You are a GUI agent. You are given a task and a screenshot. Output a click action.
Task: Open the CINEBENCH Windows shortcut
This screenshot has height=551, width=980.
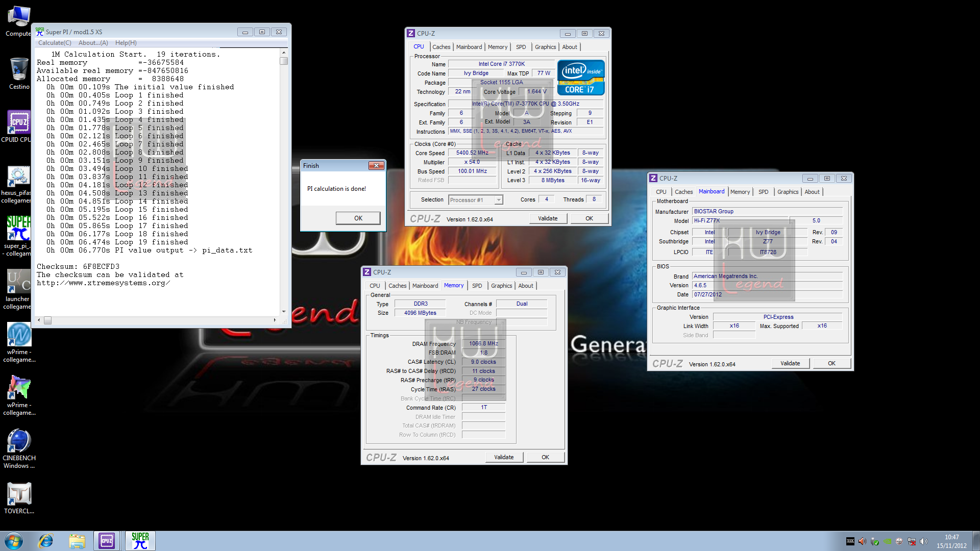(x=19, y=448)
